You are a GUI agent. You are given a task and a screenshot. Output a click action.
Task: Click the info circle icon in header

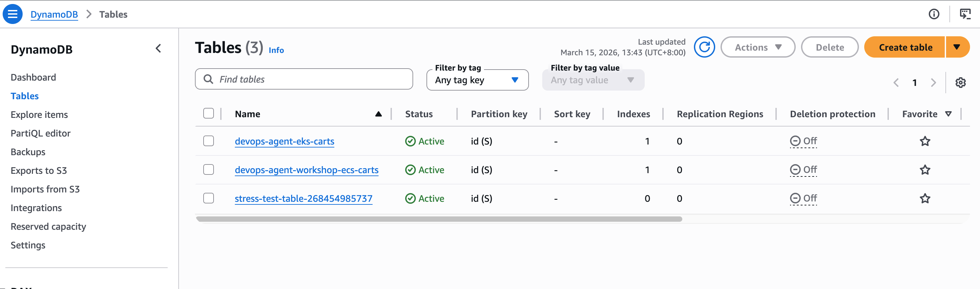tap(933, 14)
